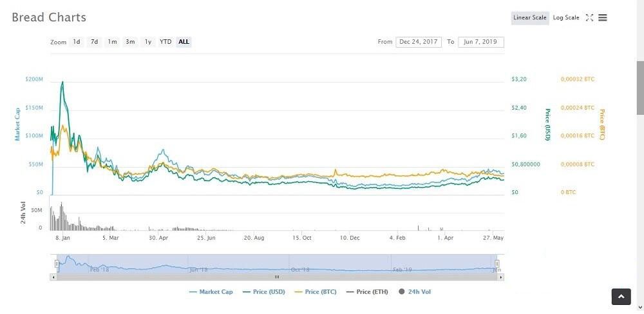
Task: Click right arrow of navigator scrollbar
Action: [500, 277]
